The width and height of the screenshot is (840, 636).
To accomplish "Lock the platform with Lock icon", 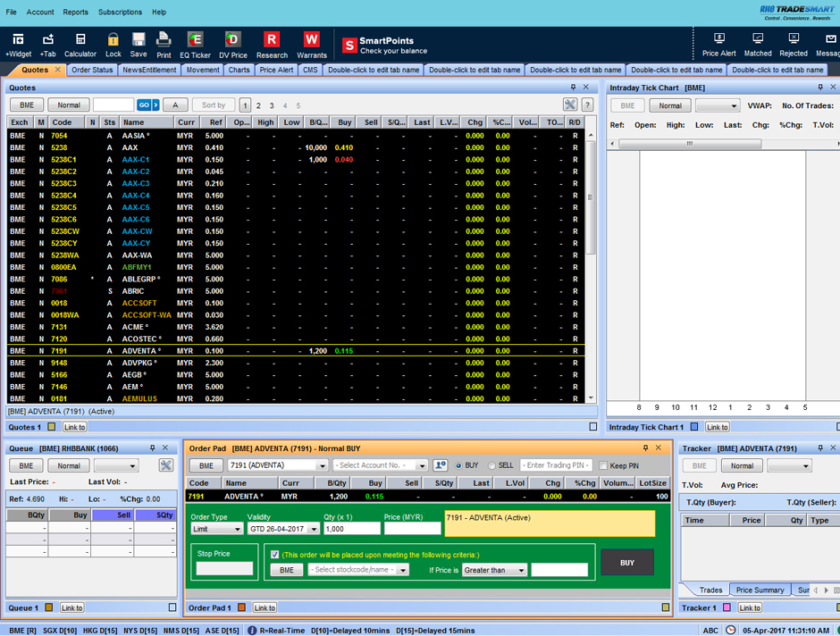I will pos(113,45).
